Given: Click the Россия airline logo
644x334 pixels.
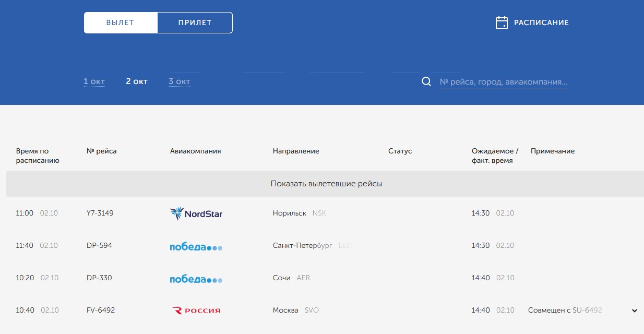Looking at the screenshot, I should click(x=196, y=311).
